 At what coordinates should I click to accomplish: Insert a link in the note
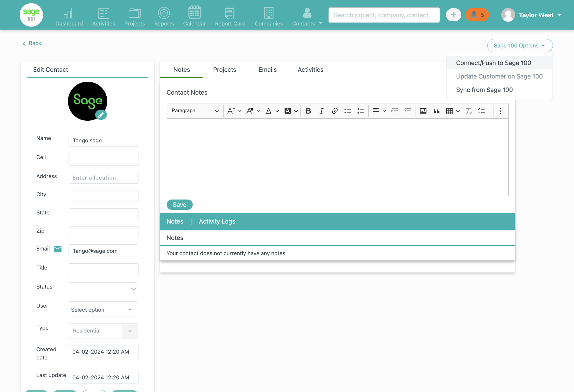[x=334, y=111]
